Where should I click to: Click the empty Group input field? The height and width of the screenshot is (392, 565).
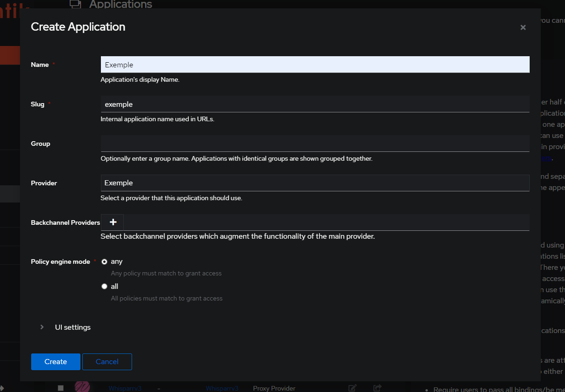(x=315, y=144)
